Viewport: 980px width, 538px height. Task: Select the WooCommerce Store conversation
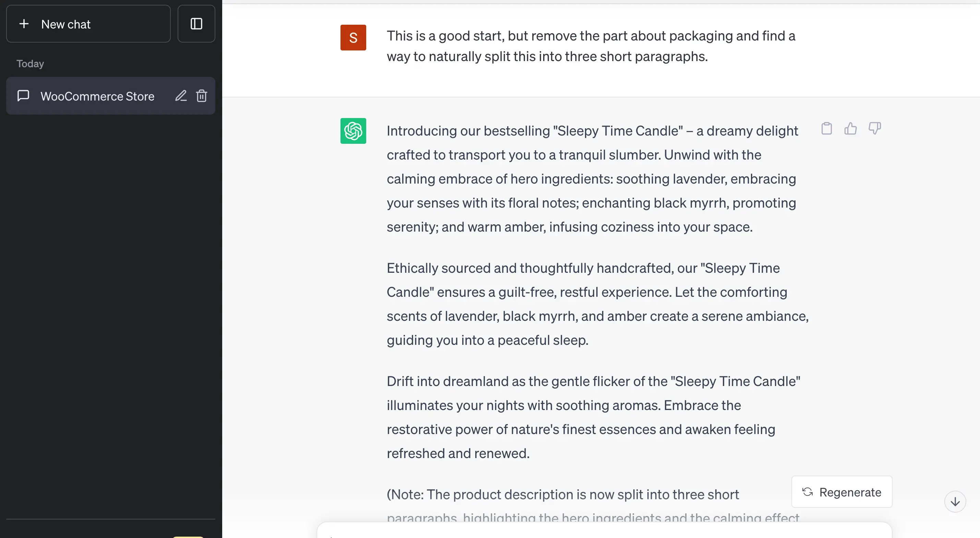97,96
